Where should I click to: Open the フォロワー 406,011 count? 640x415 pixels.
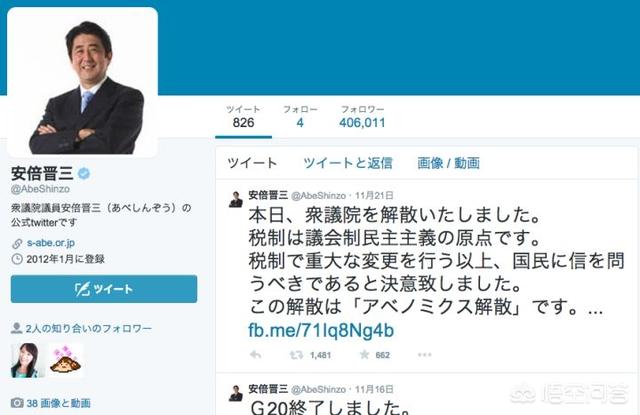tap(362, 117)
